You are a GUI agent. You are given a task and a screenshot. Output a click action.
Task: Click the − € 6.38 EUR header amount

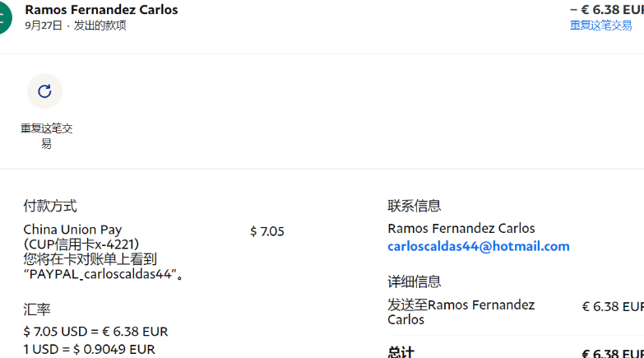(x=607, y=9)
